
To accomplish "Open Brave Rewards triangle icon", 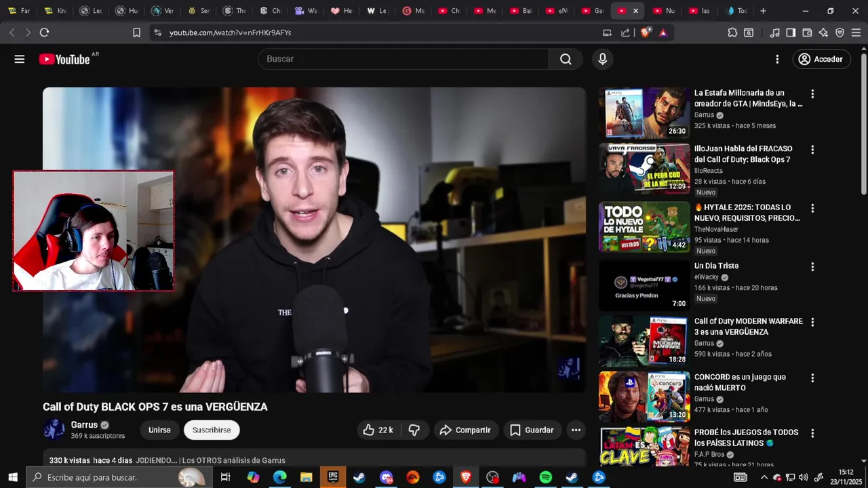I will pos(663,33).
